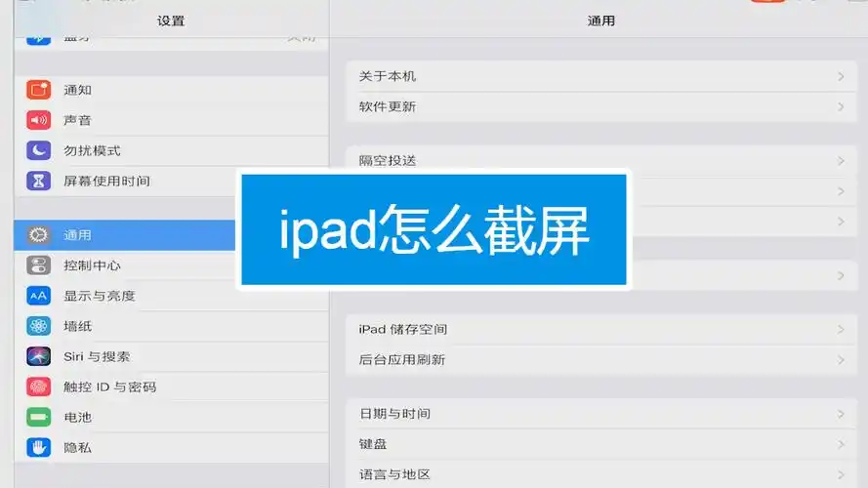Viewport: 868px width, 488px height.
Task: Open iPad 储存空间
Action: point(601,330)
